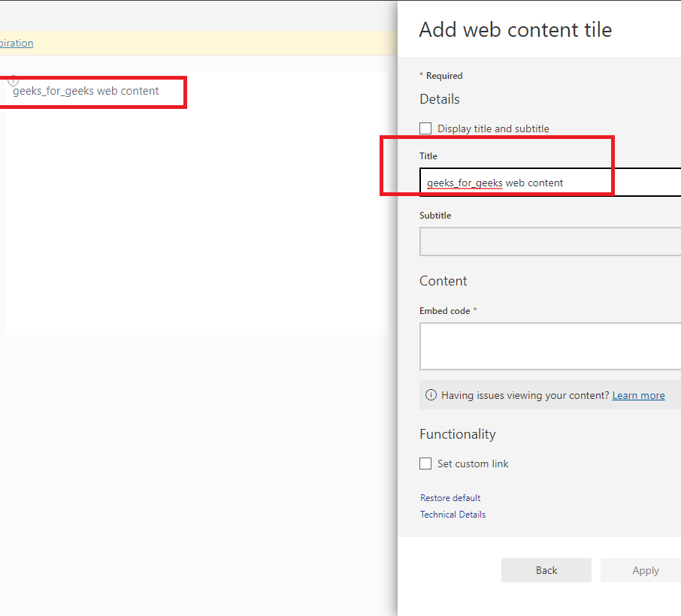
Task: Click the 'Add web content tile' pane heading
Action: 515,29
